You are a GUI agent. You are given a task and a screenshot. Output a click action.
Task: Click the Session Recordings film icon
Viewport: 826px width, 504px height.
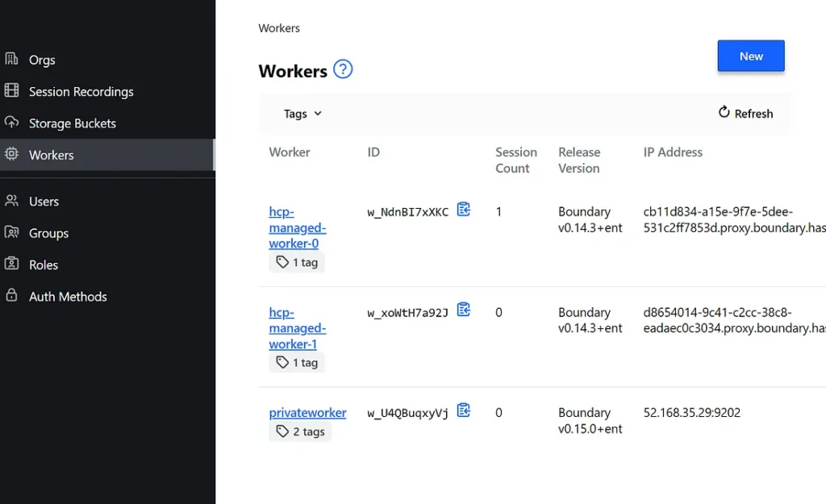11,90
